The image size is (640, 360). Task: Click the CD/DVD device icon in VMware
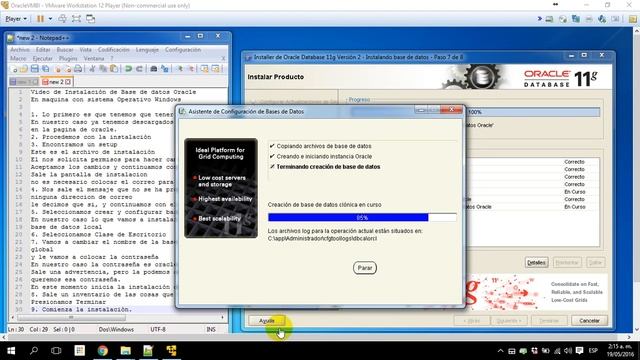pos(563,19)
